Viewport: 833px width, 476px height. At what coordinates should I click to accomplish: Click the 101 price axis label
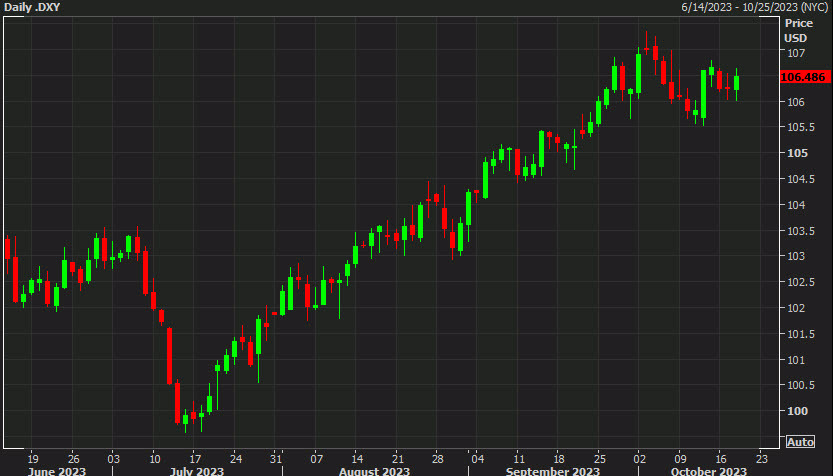(x=796, y=360)
